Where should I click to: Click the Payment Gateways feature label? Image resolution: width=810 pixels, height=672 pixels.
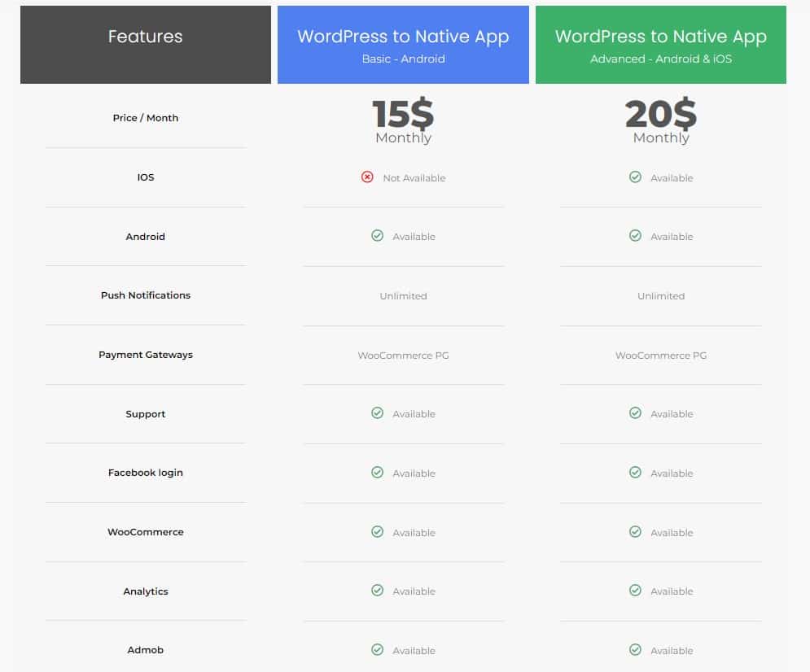(146, 355)
